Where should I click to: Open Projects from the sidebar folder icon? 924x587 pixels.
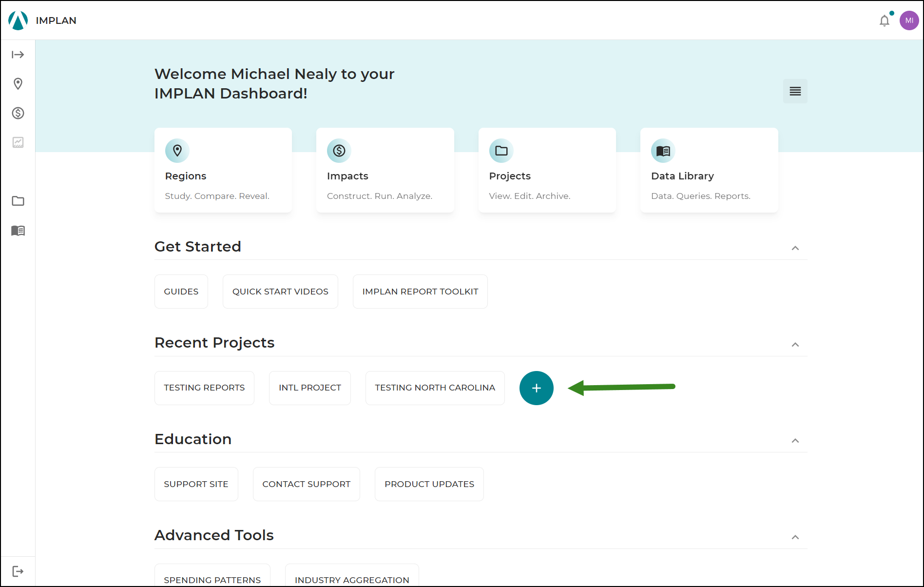(18, 201)
